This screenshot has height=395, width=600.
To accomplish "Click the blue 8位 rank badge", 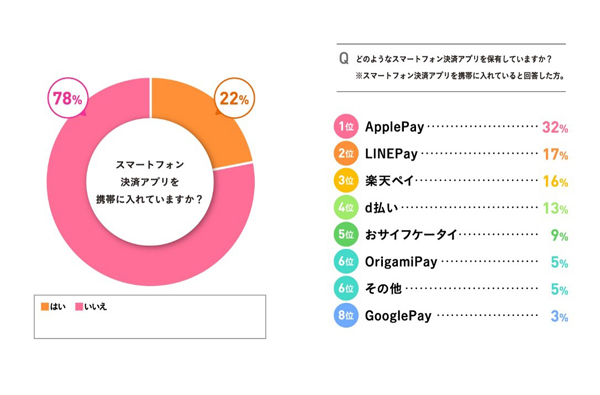I will click(x=346, y=315).
